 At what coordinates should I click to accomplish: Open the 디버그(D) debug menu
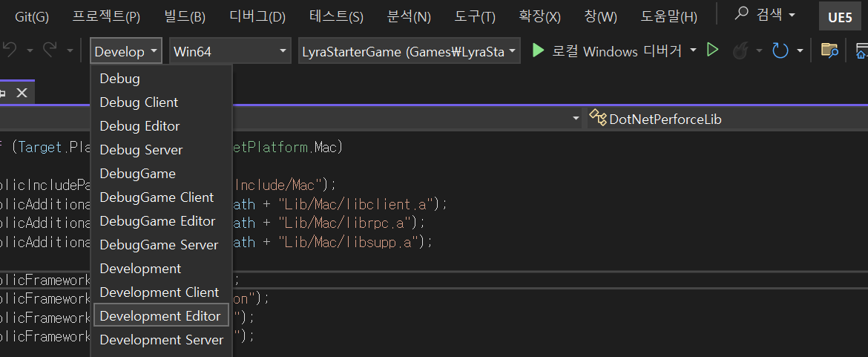[x=257, y=16]
